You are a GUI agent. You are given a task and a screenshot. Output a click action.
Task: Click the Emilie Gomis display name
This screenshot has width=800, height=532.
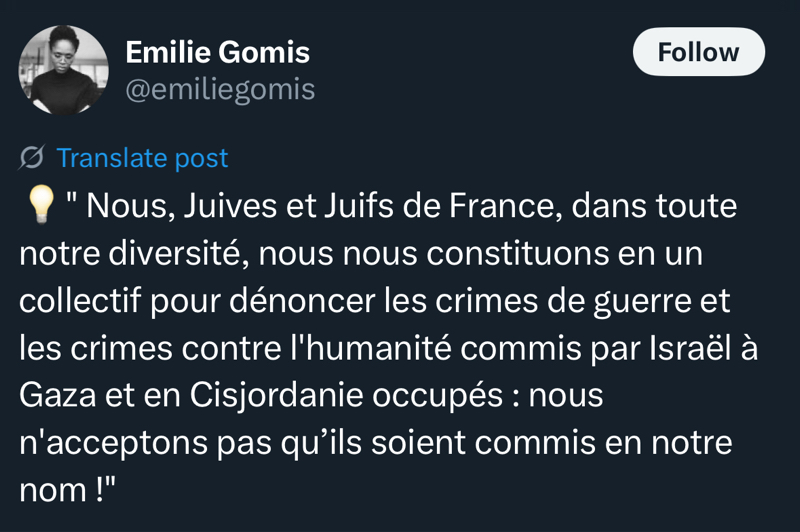coord(217,52)
